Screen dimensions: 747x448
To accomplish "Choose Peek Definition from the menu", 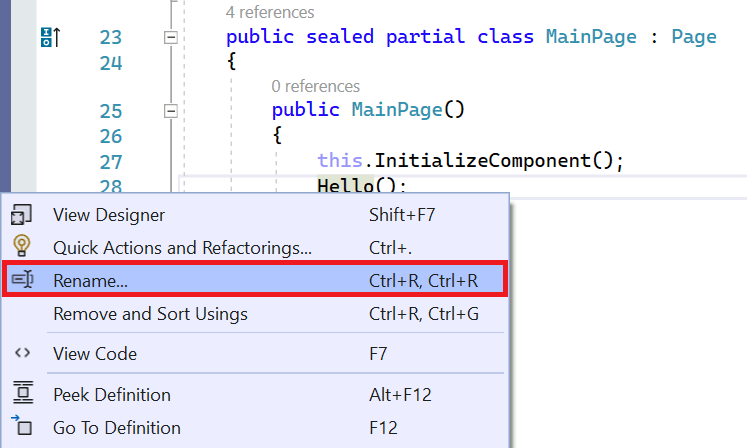I will click(255, 395).
